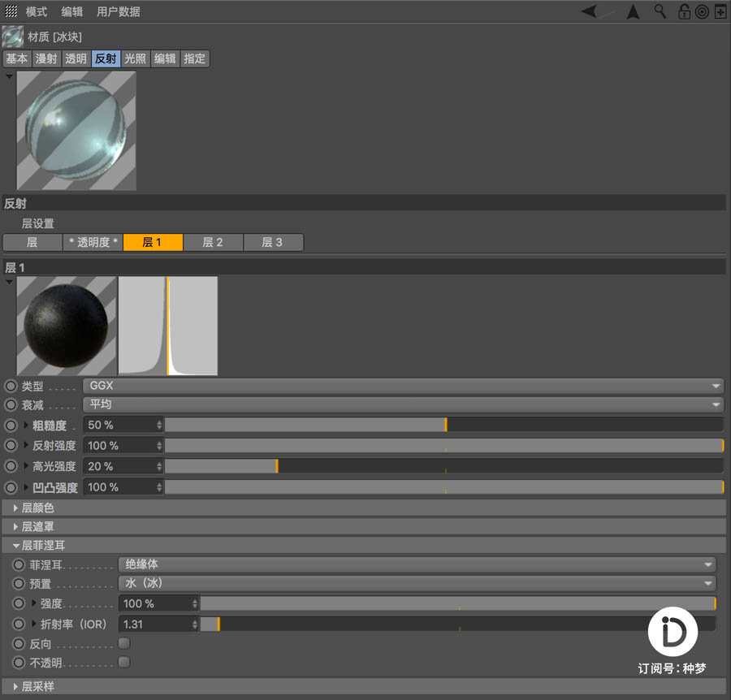Image resolution: width=731 pixels, height=700 pixels.
Task: Click the material texture icon beside 材质 [冰块]
Action: (x=12, y=37)
